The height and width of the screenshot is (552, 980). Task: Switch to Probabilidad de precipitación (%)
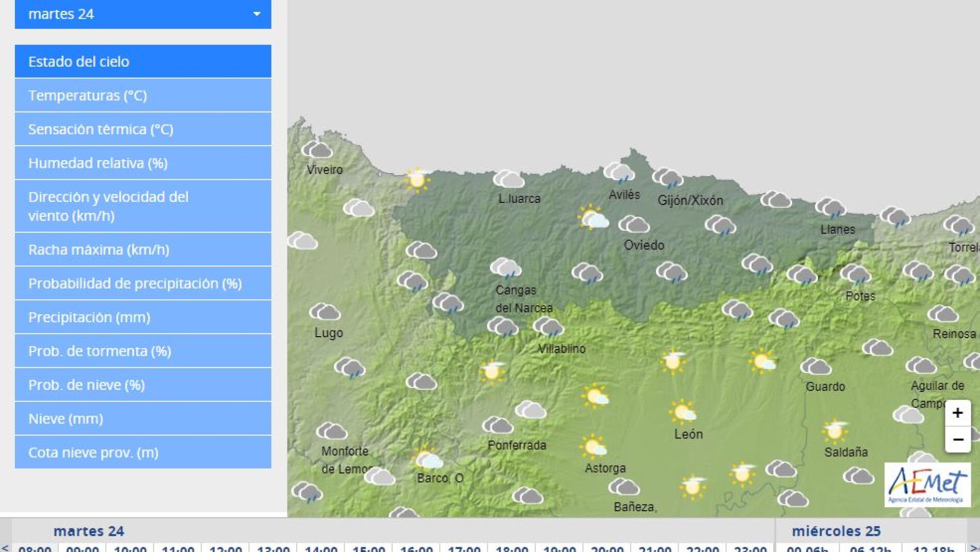[143, 283]
